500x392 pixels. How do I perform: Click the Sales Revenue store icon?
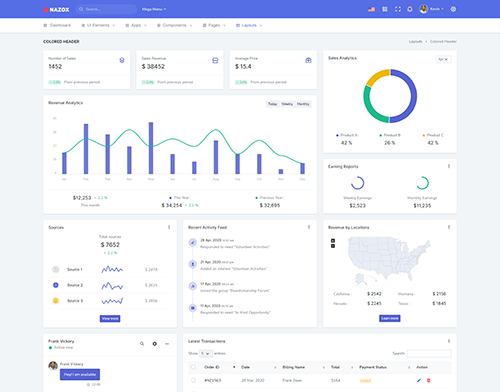tap(215, 60)
